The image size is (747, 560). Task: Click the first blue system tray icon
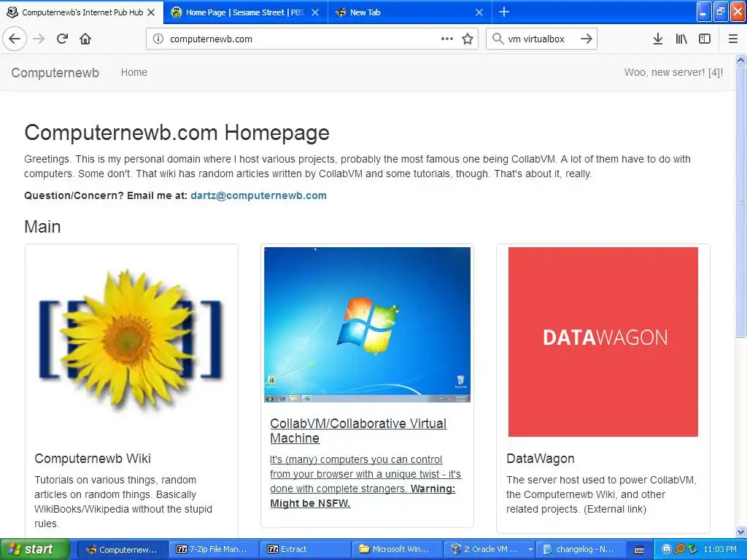pyautogui.click(x=667, y=549)
